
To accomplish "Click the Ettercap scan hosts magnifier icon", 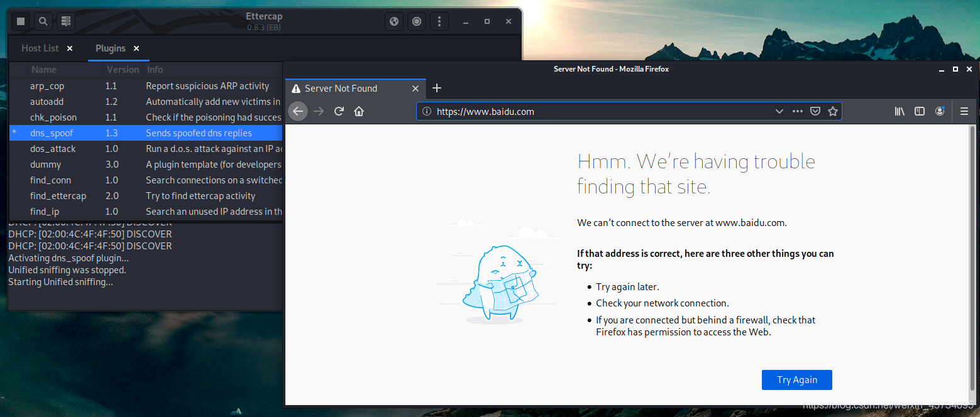I will click(x=43, y=21).
